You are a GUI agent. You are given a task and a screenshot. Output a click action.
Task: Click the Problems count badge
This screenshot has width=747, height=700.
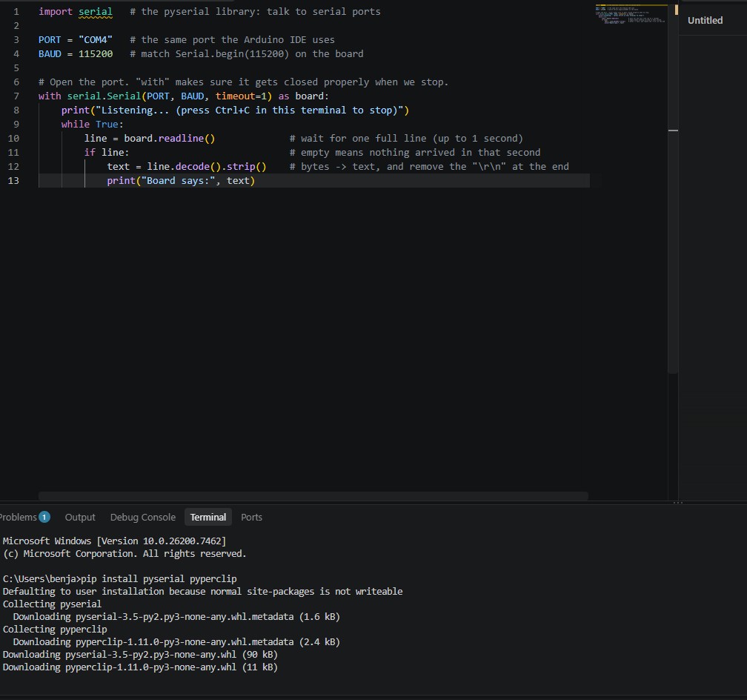(x=44, y=517)
